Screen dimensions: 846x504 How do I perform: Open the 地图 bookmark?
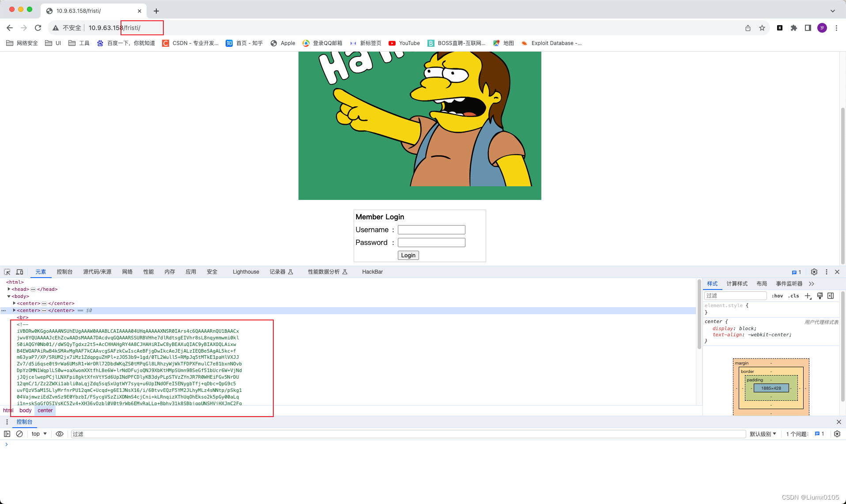point(503,43)
